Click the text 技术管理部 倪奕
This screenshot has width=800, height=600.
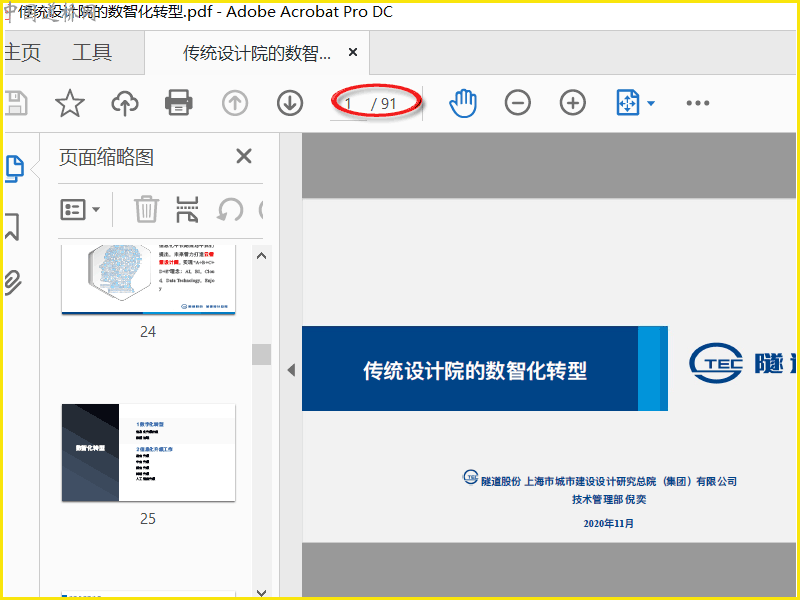point(609,499)
